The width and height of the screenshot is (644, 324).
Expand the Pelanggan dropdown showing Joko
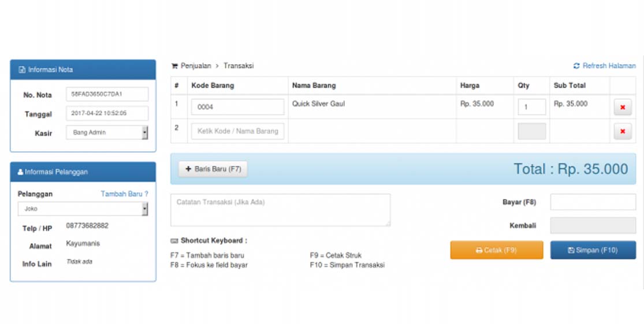[x=82, y=209]
